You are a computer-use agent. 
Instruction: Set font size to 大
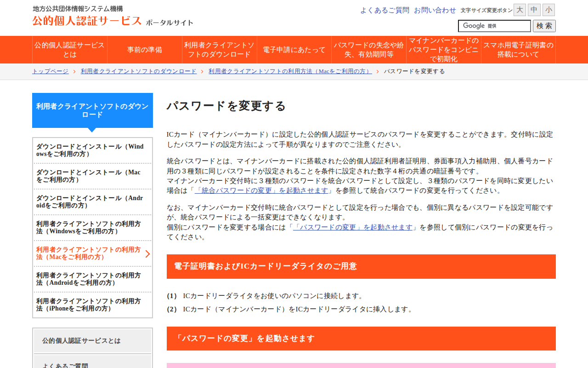[520, 10]
